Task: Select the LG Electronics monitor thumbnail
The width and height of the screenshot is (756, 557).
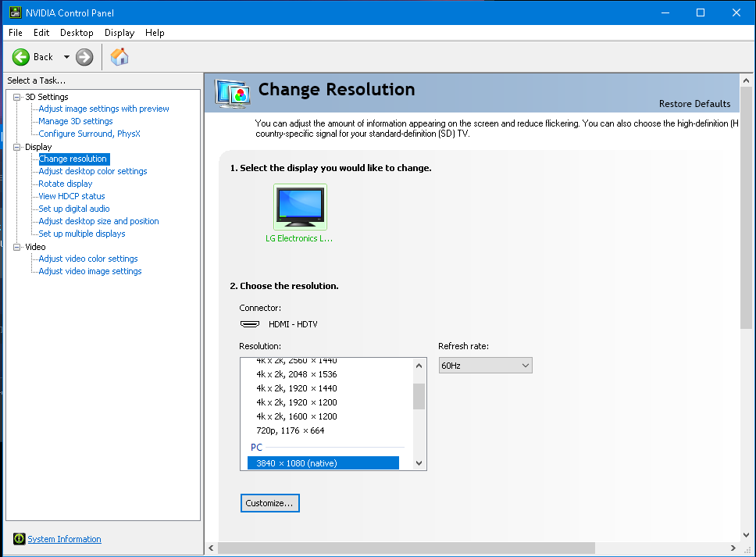Action: coord(300,207)
